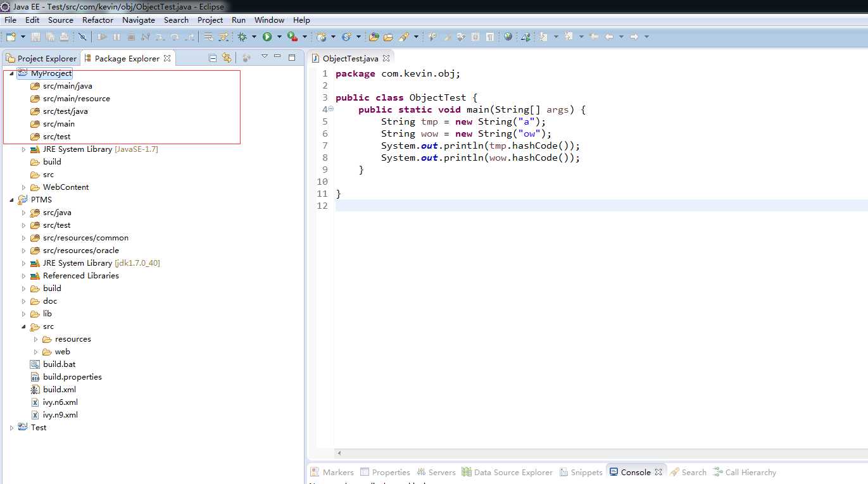This screenshot has width=868, height=484.
Task: Click the Back navigation arrow icon
Action: (609, 37)
